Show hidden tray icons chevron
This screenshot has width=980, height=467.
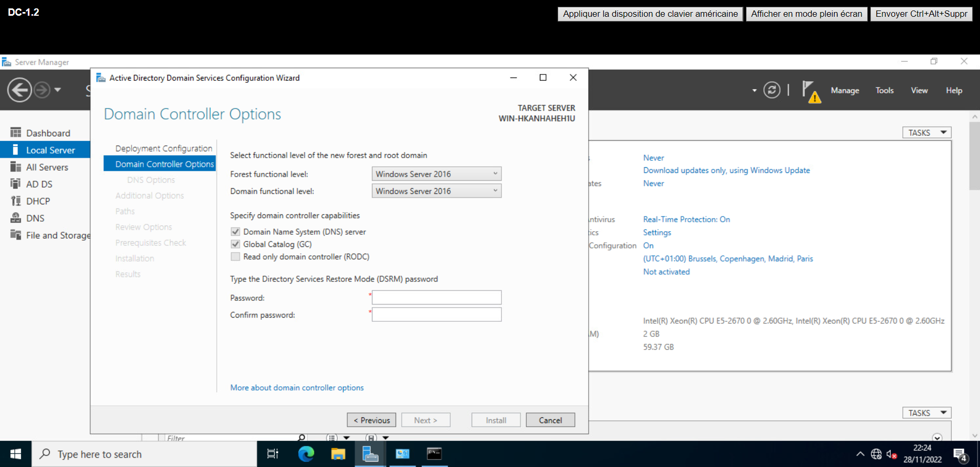pos(860,454)
